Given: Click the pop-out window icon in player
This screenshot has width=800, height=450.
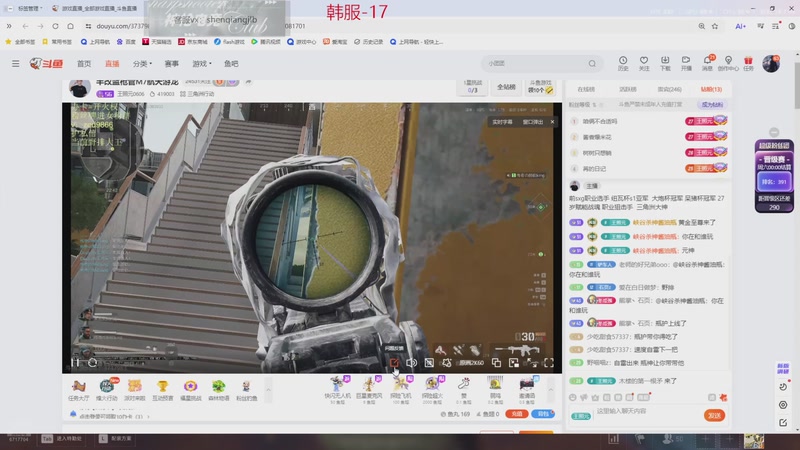Looking at the screenshot, I should pyautogui.click(x=496, y=363).
